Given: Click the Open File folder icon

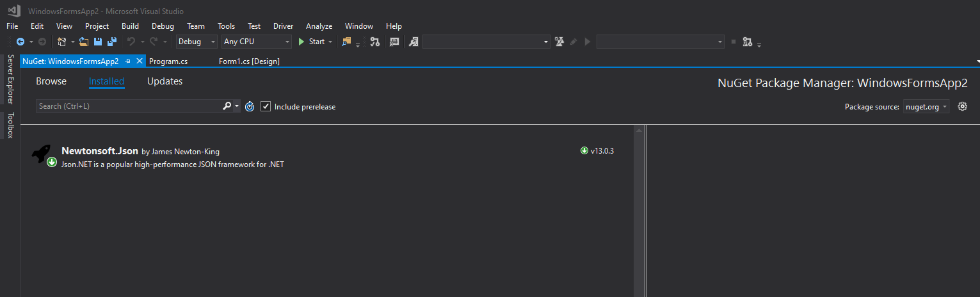Looking at the screenshot, I should tap(84, 42).
